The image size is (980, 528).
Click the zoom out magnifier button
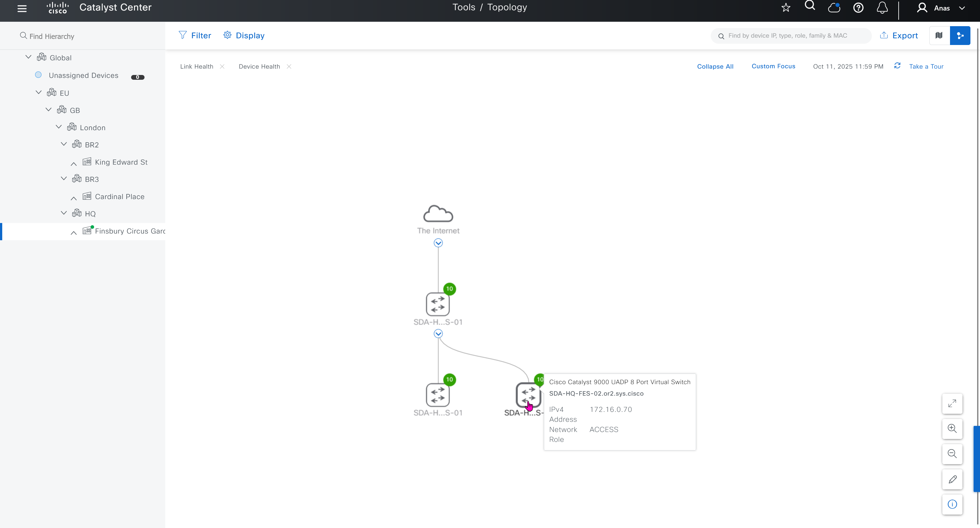(952, 453)
